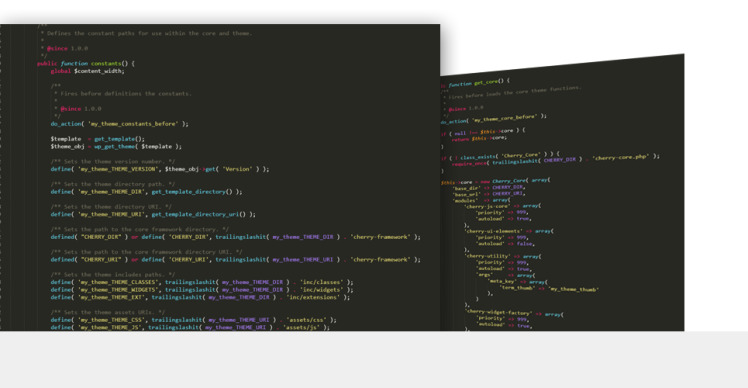Screen dimensions: 748x388
Task: Select the defined( "CHERRY_DIR" ) line
Action: (236, 237)
